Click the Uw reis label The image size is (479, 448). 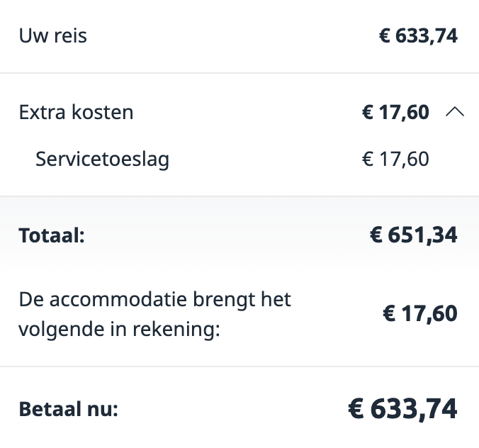[53, 35]
